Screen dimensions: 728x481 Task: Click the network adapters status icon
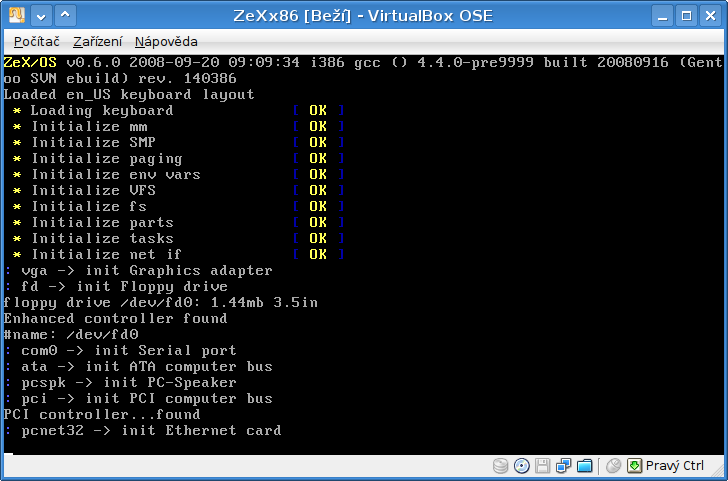(564, 466)
